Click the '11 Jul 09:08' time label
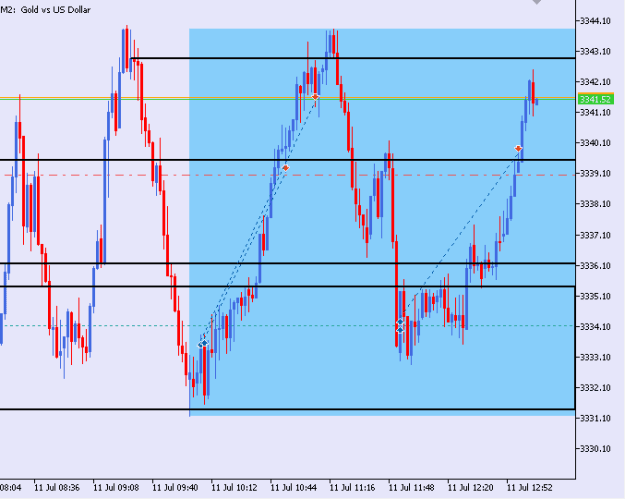The height and width of the screenshot is (499, 625). point(116,488)
